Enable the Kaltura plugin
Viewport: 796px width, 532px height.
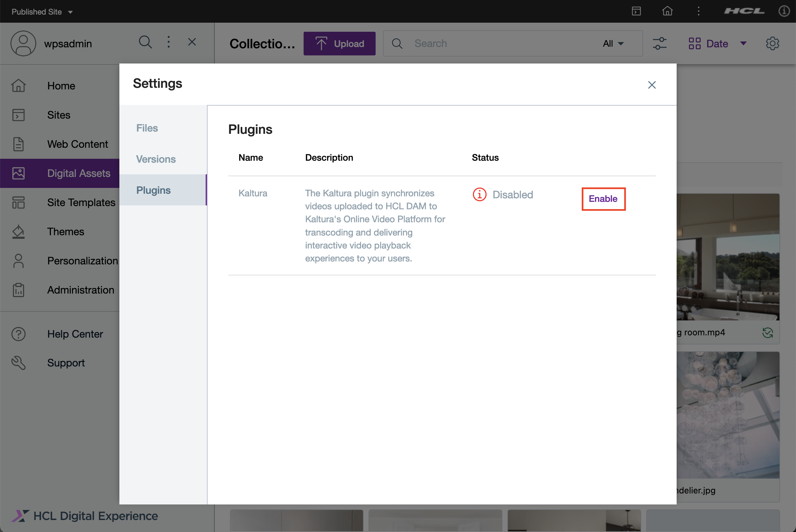pos(603,199)
